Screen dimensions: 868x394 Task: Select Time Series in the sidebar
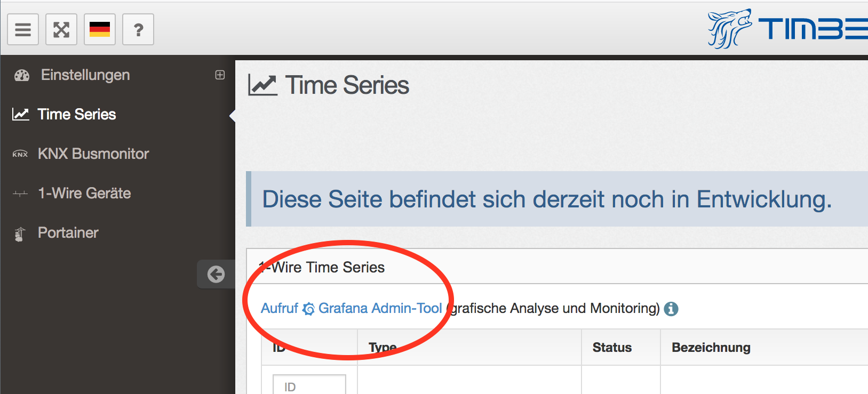point(77,114)
